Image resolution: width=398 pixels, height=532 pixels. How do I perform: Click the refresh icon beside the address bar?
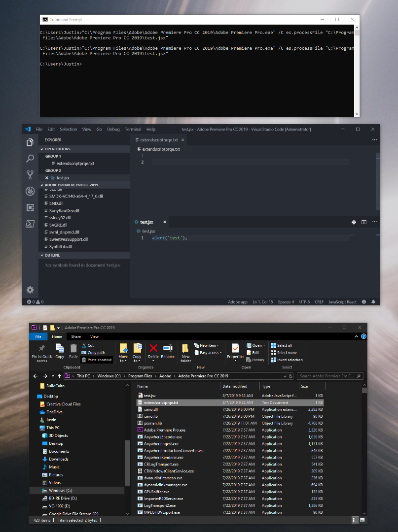290,376
